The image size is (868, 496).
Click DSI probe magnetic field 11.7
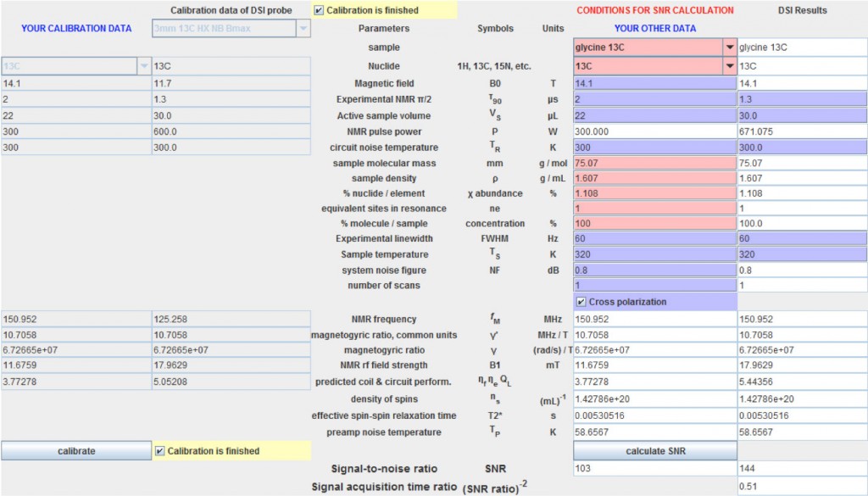click(231, 83)
